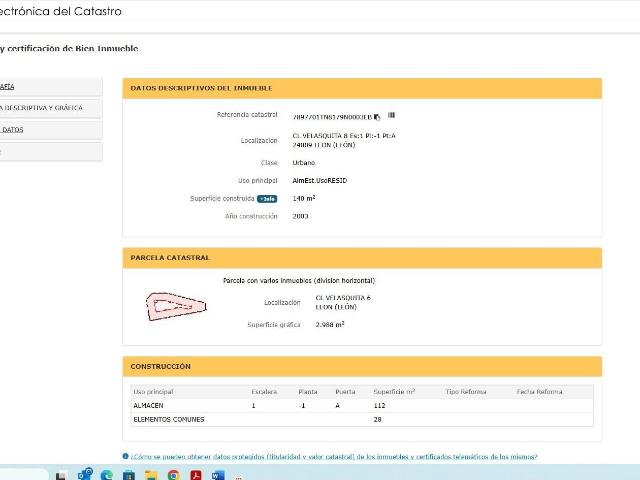
Task: Select the cadastral reference number value
Action: point(332,117)
